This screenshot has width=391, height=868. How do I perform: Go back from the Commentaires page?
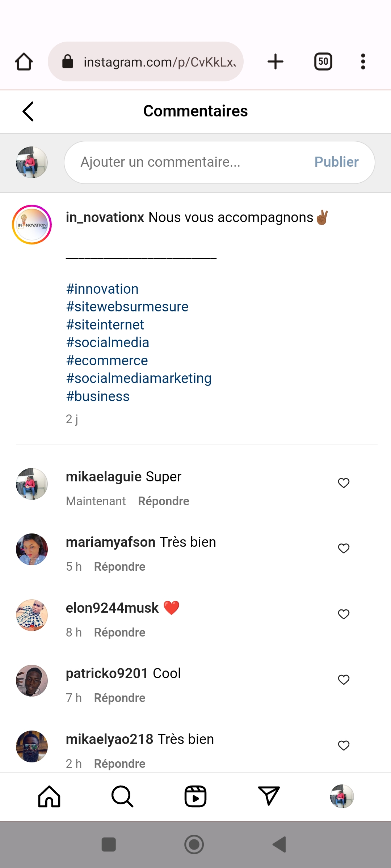(28, 111)
